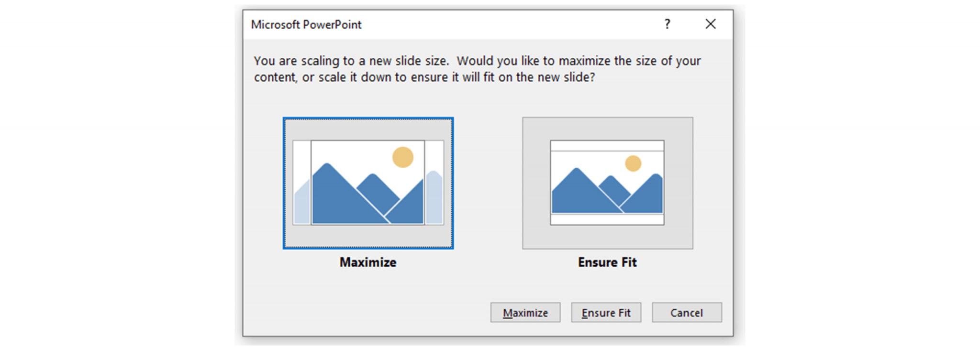
Task: Click the bold Ensure Fit label below the preview
Action: pyautogui.click(x=607, y=262)
